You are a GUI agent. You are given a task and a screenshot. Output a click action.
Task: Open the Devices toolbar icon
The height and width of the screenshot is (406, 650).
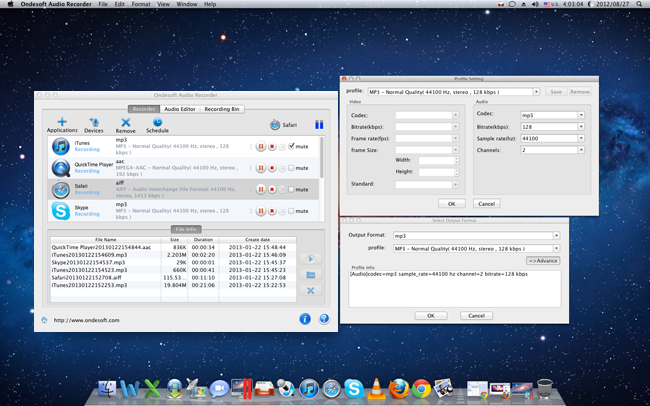click(93, 122)
